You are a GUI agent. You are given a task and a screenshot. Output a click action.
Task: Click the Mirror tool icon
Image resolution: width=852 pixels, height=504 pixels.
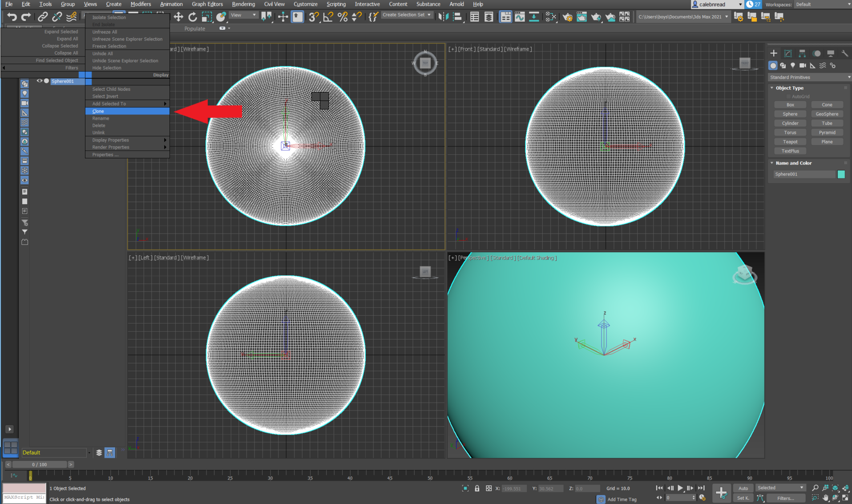coord(443,17)
